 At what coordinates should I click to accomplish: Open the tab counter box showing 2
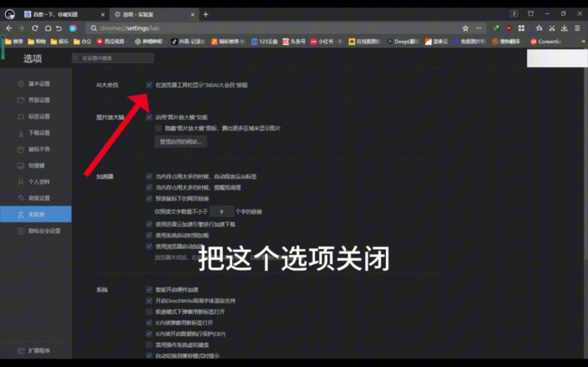coord(514,14)
